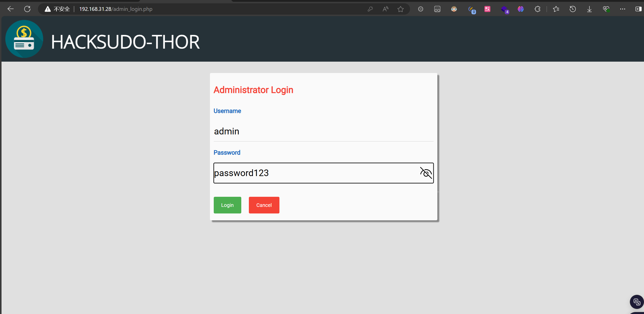Open the square goggles extension icon
This screenshot has width=644, height=314.
(x=437, y=9)
